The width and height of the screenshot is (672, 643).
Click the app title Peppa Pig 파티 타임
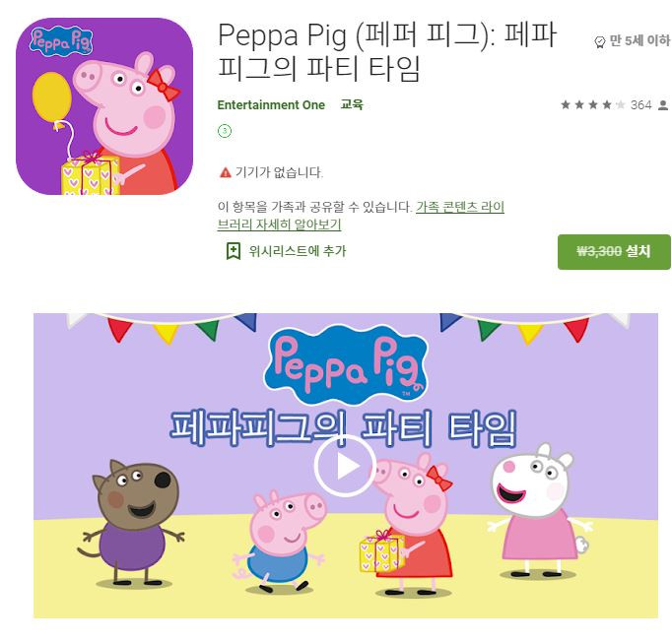click(387, 52)
